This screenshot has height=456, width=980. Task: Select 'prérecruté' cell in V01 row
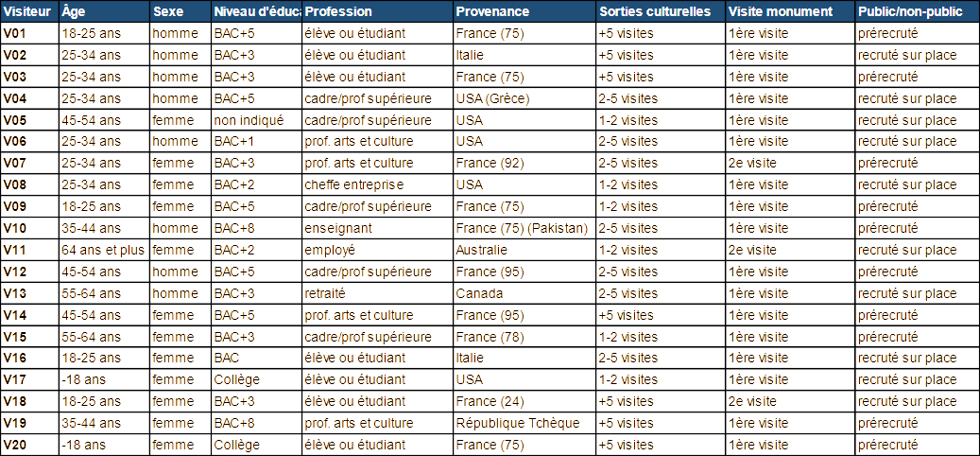click(918, 34)
